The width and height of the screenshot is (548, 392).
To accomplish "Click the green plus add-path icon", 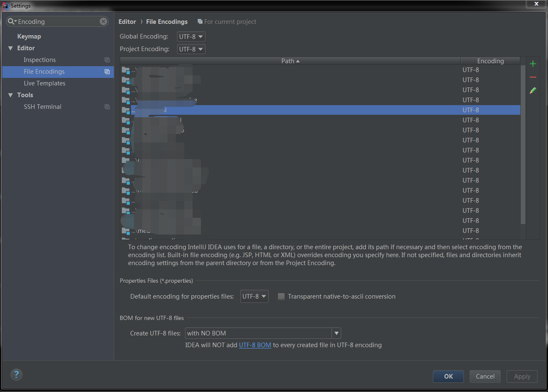I will coord(533,64).
